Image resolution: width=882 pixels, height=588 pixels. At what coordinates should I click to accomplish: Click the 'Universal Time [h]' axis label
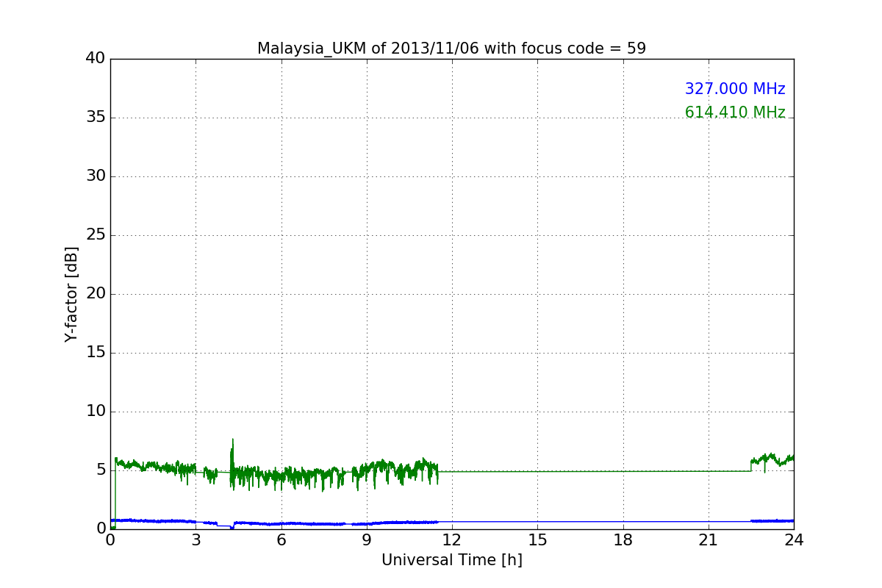[451, 560]
